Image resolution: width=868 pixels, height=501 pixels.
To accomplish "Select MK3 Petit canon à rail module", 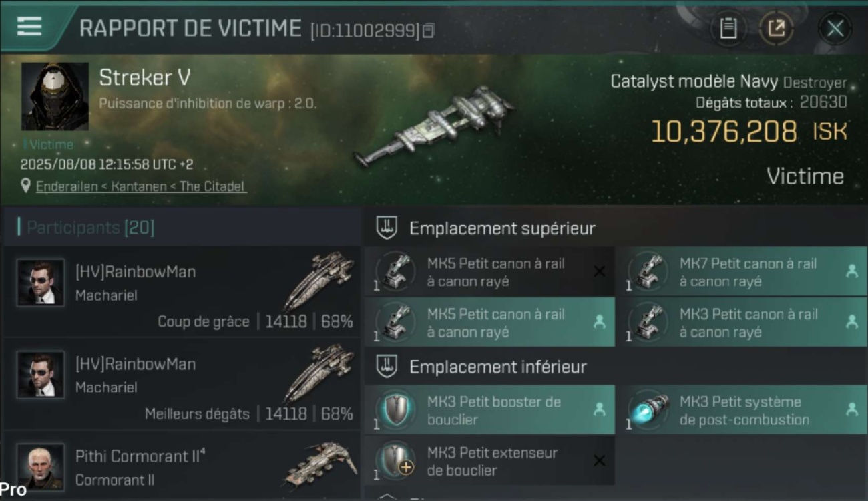I will [741, 323].
